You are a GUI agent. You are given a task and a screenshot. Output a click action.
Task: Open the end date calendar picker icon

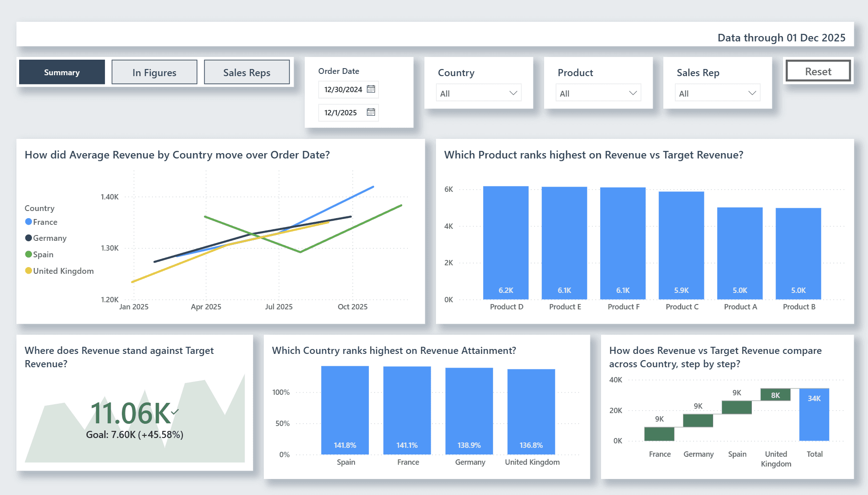coord(371,112)
